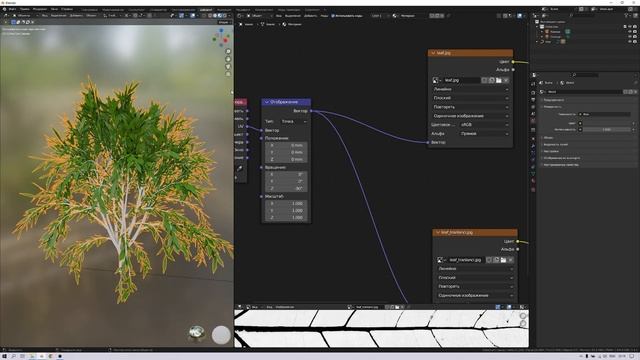Open Повторять extension dropdown on leaf.jpg node

click(471, 107)
